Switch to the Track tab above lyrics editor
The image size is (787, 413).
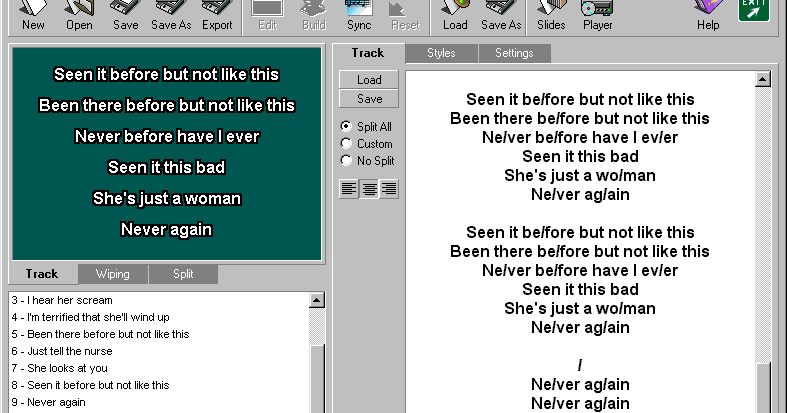(x=368, y=53)
